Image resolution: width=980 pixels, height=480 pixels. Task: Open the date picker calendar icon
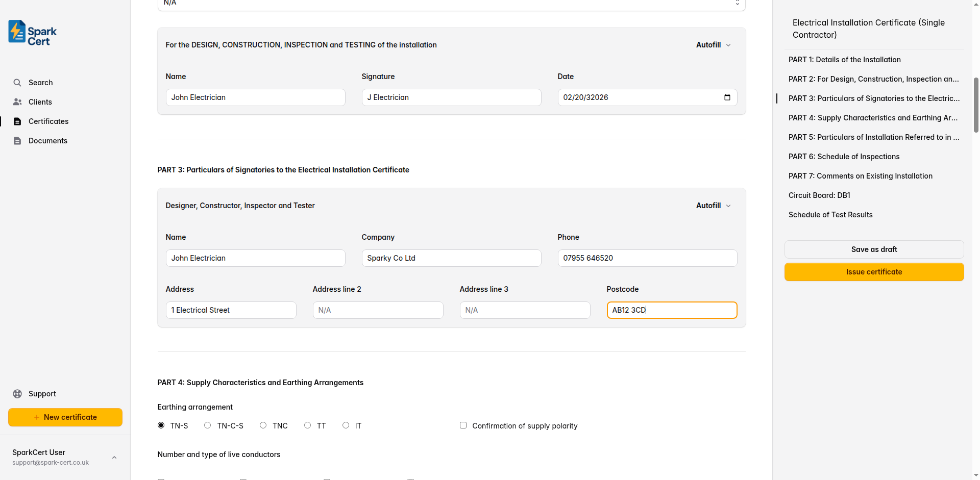point(728,97)
